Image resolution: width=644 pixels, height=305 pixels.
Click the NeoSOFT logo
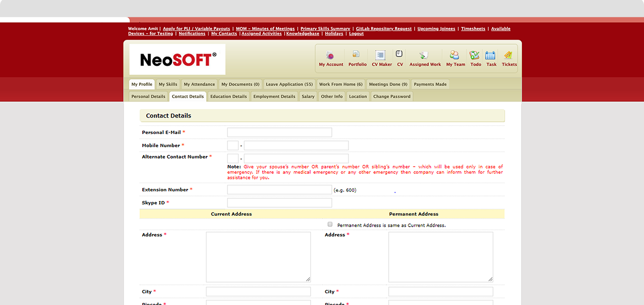click(x=177, y=59)
